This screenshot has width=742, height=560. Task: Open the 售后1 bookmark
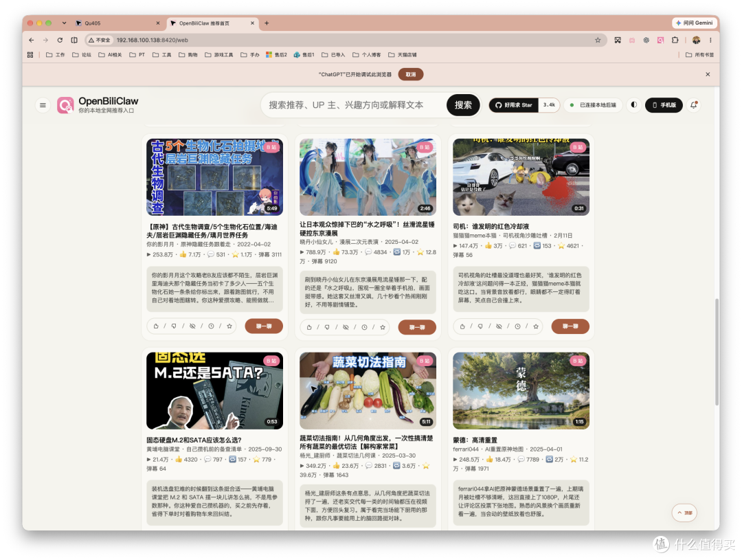click(304, 55)
